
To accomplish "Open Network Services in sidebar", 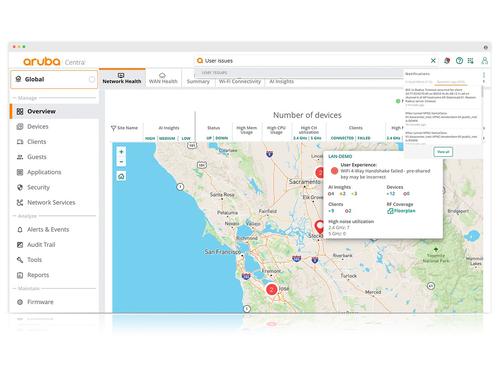I will pos(54,202).
